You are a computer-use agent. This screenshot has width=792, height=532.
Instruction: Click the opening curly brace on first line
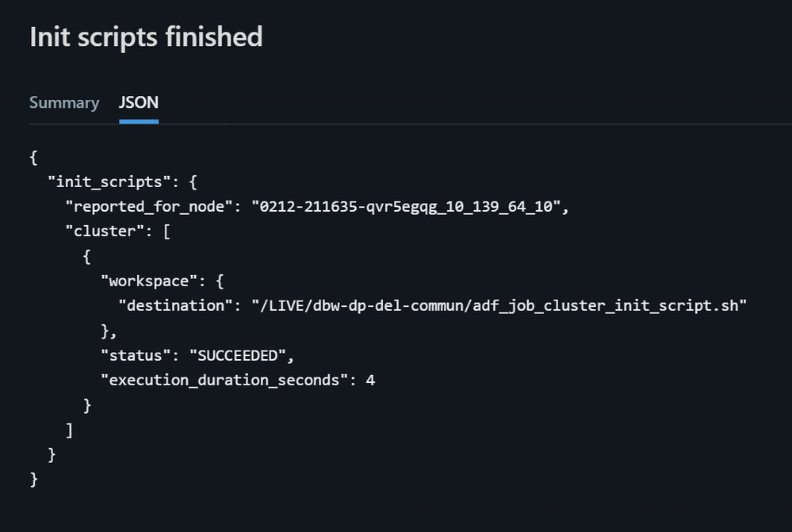(33, 157)
